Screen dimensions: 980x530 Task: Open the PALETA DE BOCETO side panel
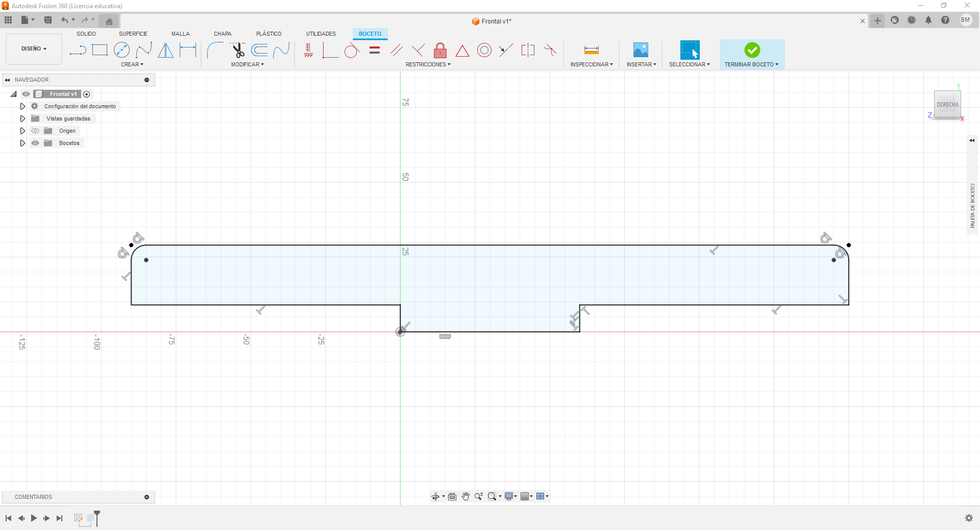point(972,206)
